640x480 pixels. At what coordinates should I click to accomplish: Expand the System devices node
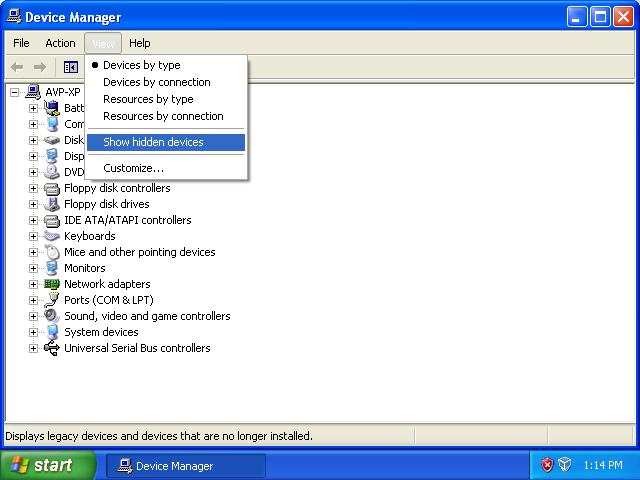pyautogui.click(x=33, y=332)
